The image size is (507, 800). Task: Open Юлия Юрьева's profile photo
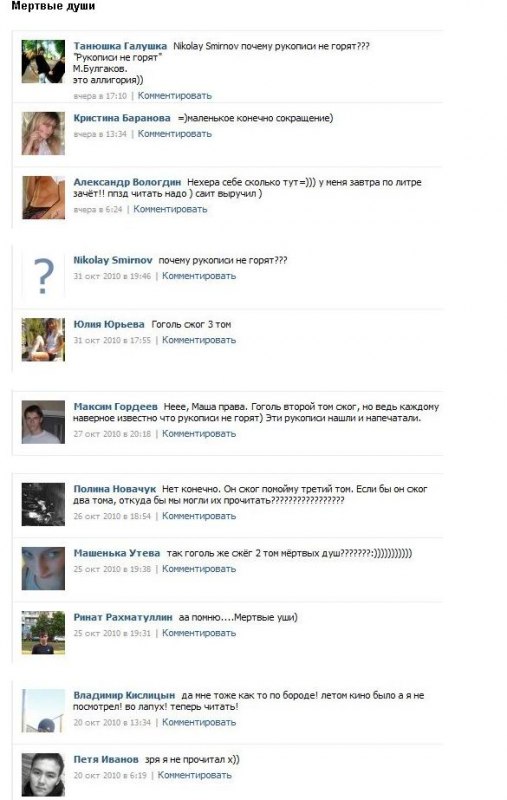click(x=43, y=340)
